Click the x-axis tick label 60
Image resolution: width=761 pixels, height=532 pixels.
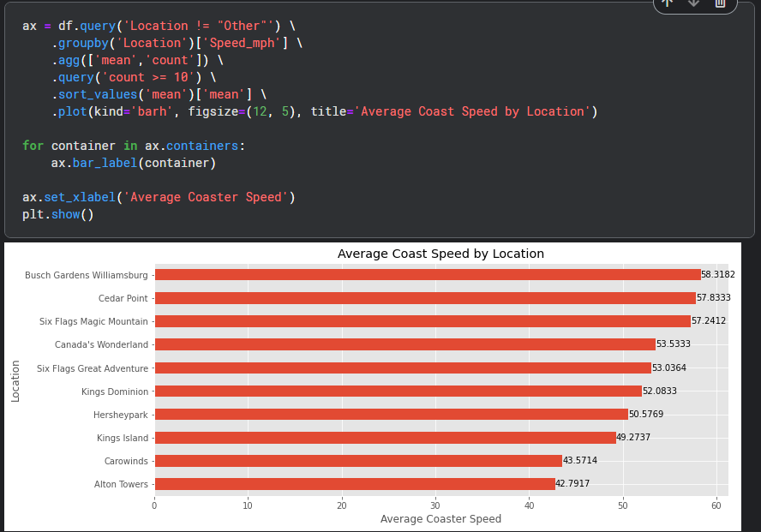716,505
